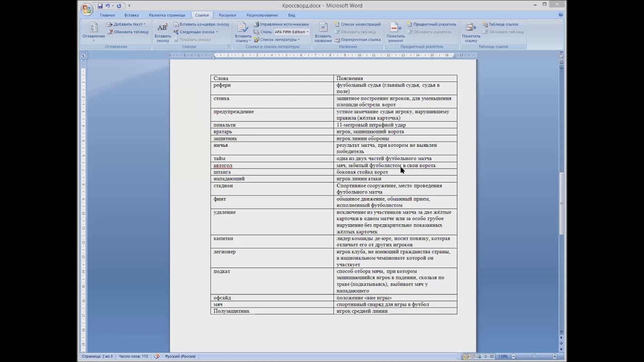Open Word help question mark
644x362 pixels.
(x=561, y=15)
